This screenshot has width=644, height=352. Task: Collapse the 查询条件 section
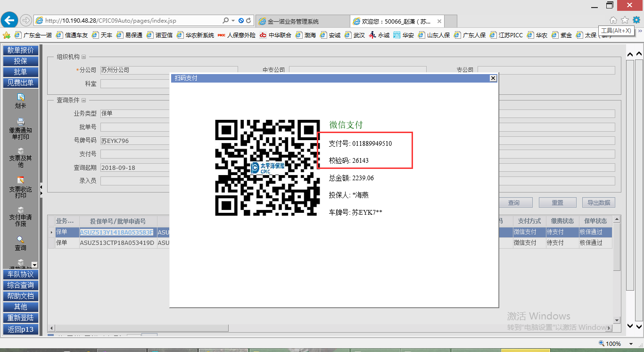click(83, 100)
